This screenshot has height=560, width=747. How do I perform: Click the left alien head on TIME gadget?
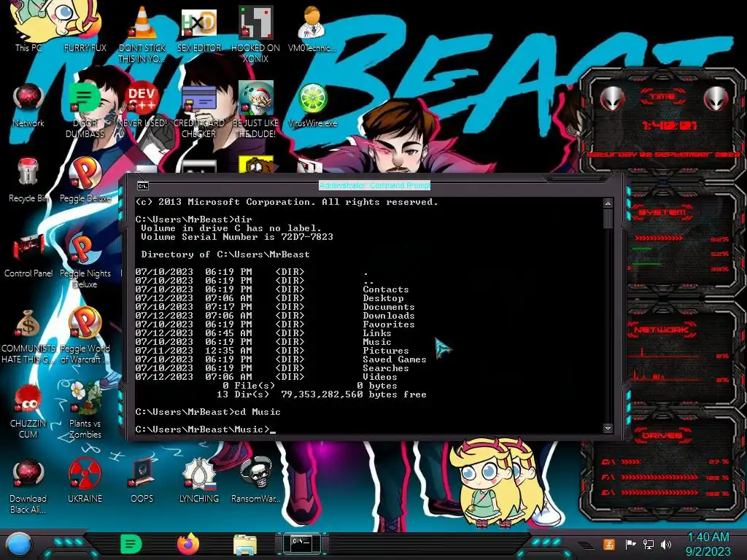[x=613, y=99]
